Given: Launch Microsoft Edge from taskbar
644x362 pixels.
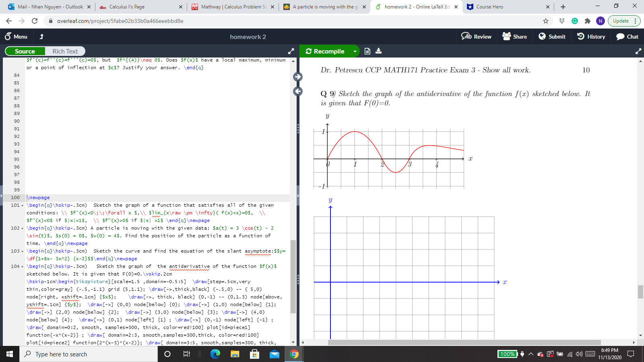Looking at the screenshot, I should pos(215,354).
